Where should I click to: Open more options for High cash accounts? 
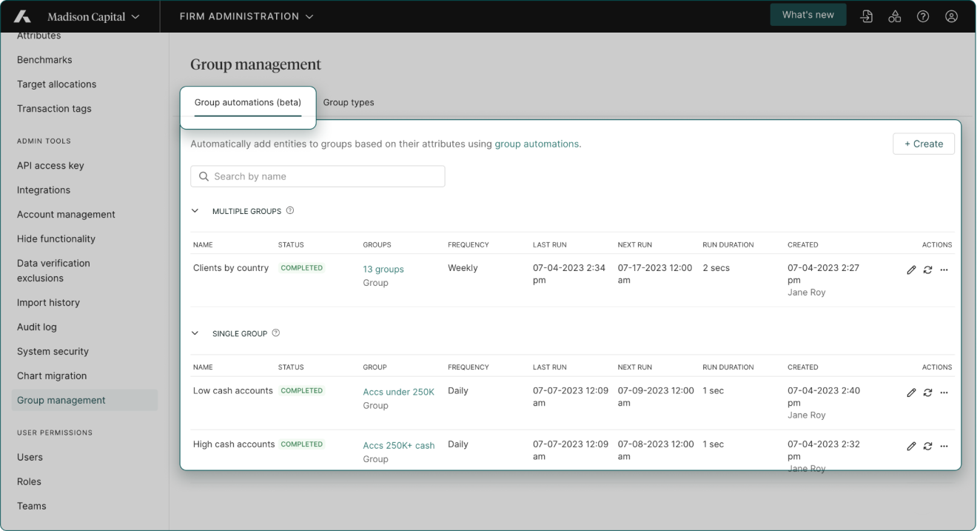pos(944,447)
